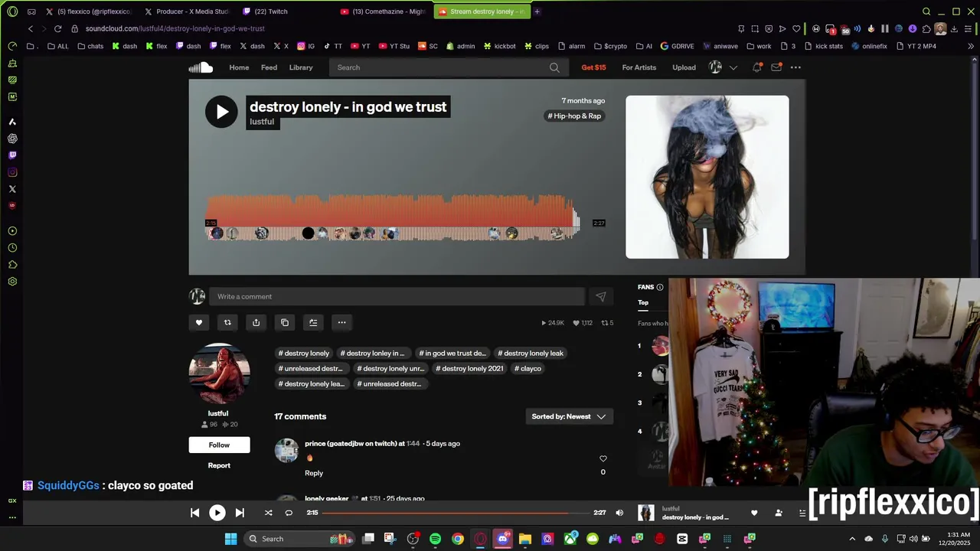Focus the Write a comment field
980x551 pixels.
click(x=397, y=297)
